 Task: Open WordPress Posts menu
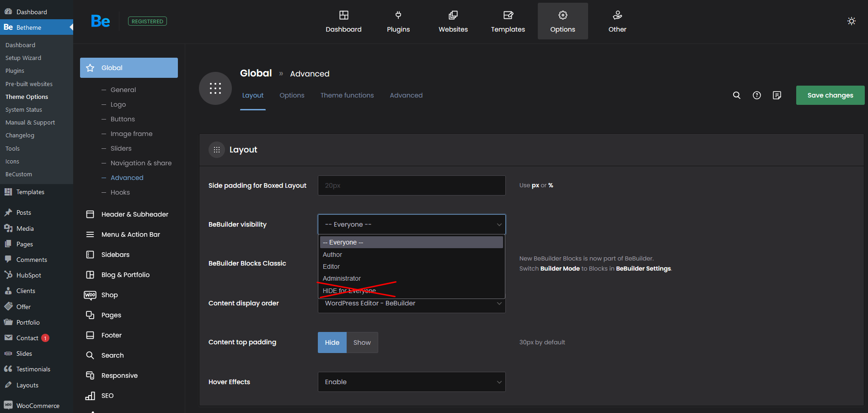coord(37,212)
